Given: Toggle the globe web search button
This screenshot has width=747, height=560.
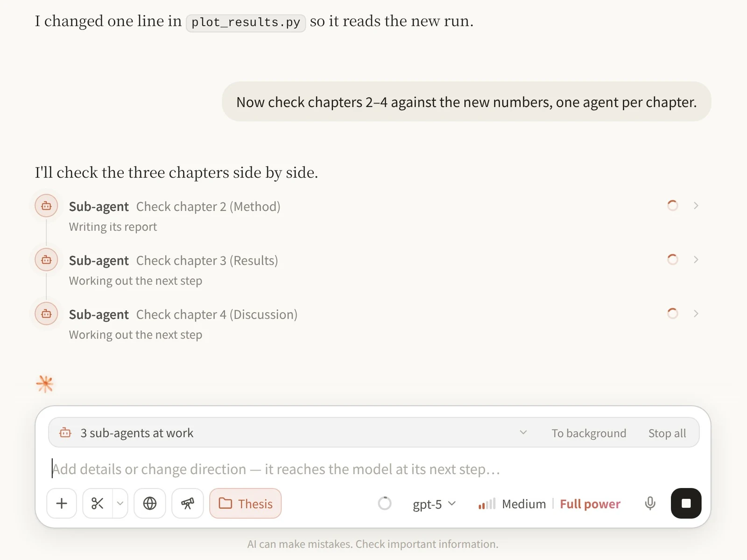Looking at the screenshot, I should [x=150, y=504].
